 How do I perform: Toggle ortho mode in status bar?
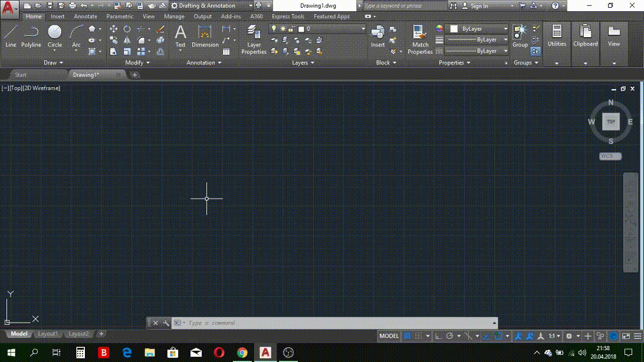pos(438,336)
